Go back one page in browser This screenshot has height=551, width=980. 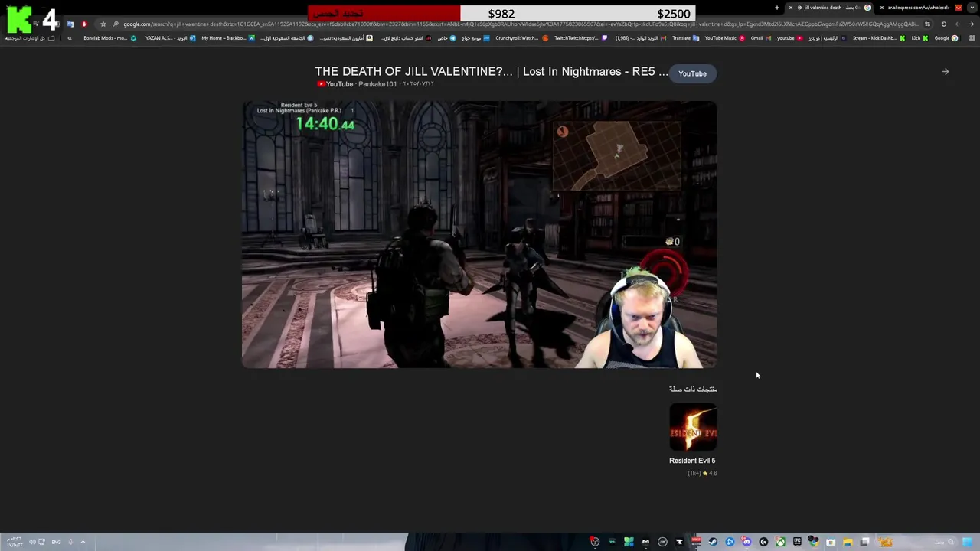pyautogui.click(x=972, y=24)
